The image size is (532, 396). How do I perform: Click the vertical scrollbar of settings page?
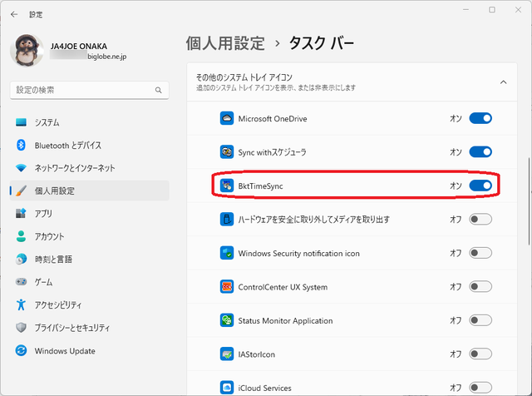pos(529,201)
